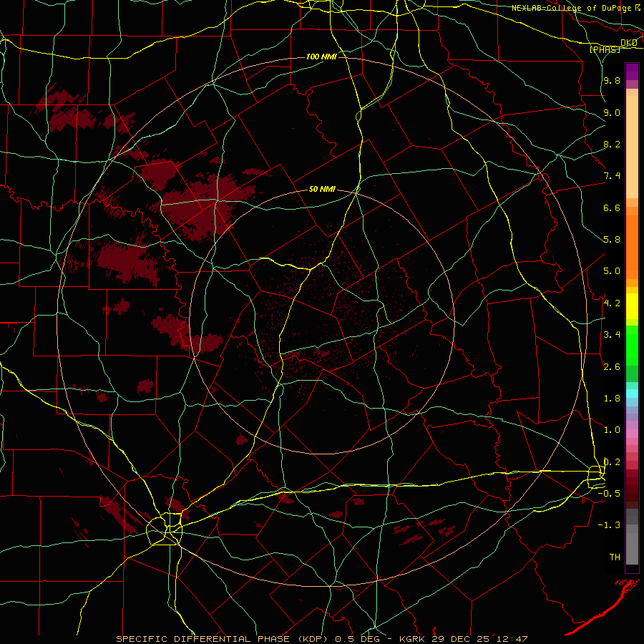
Task: Click the -1.3 value on color scale
Action: coord(609,525)
